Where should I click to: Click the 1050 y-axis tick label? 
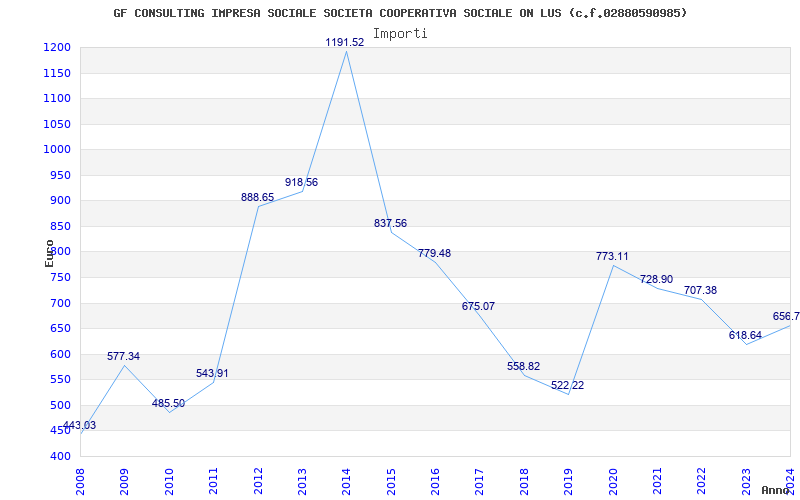point(57,124)
